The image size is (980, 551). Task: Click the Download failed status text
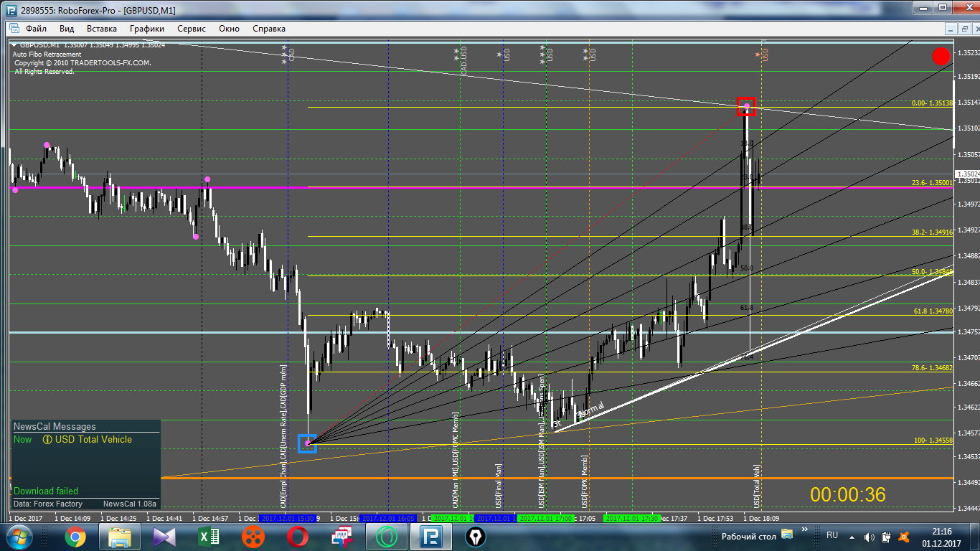click(46, 491)
